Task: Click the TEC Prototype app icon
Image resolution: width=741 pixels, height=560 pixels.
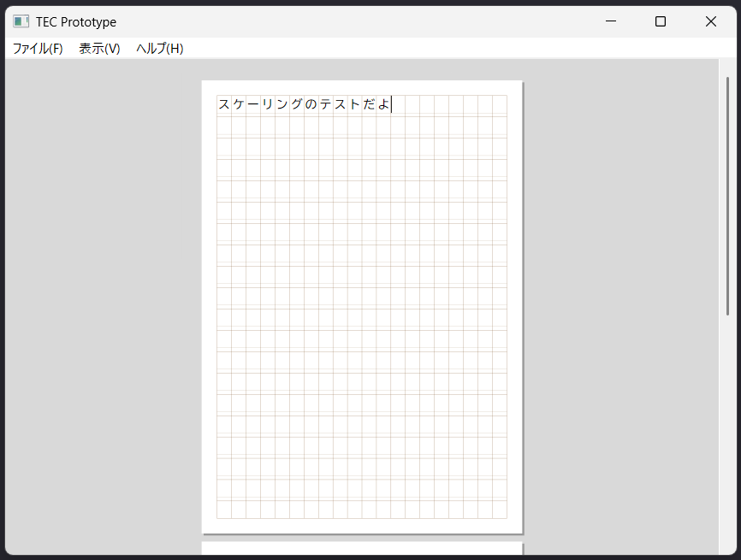Action: pyautogui.click(x=21, y=21)
